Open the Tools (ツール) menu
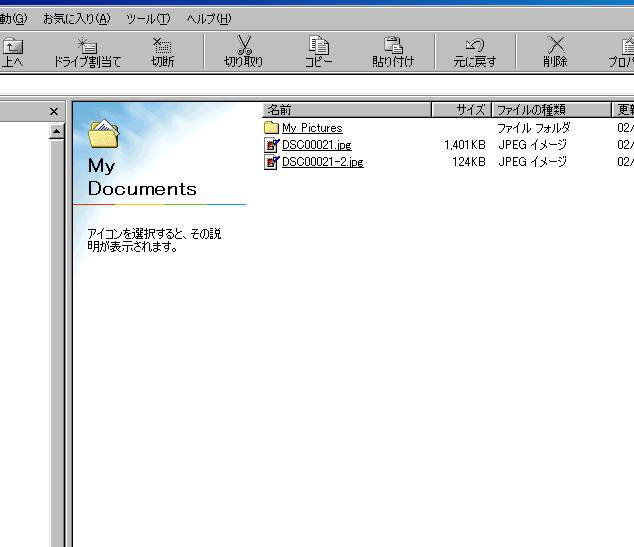This screenshot has height=547, width=634. (x=147, y=19)
